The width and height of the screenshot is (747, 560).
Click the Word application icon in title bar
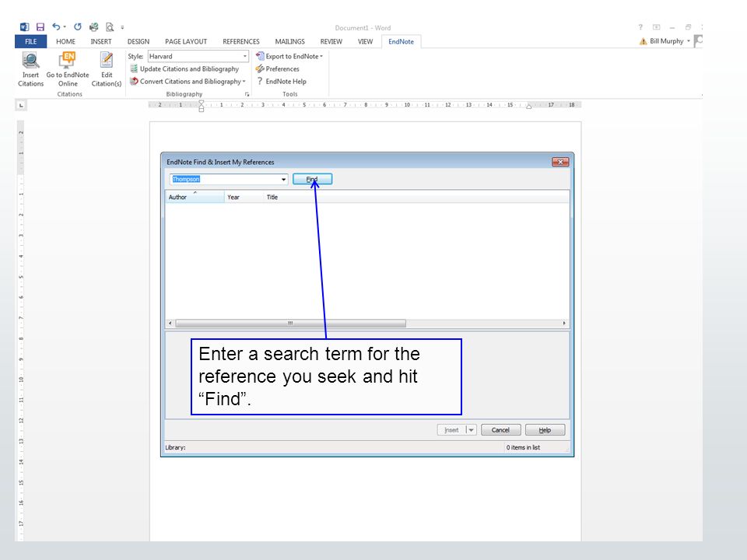tap(24, 27)
